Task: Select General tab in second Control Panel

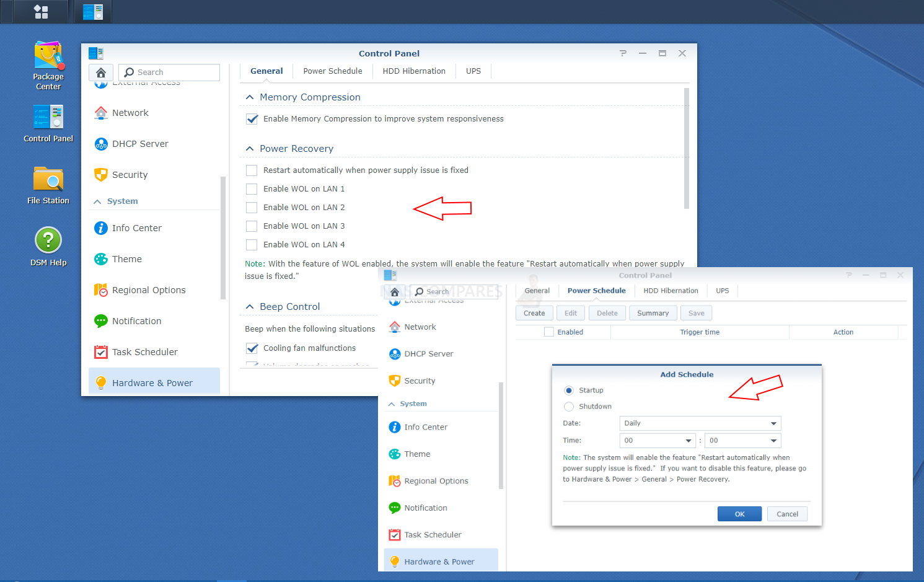Action: 537,291
